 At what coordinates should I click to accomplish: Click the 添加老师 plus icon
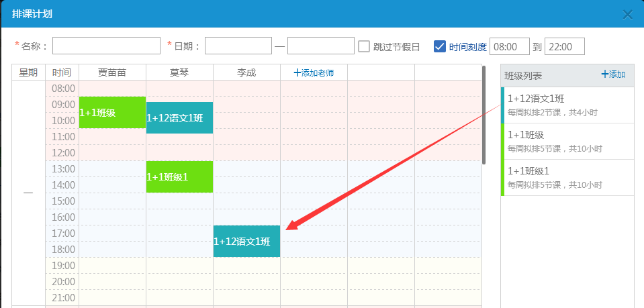(297, 72)
